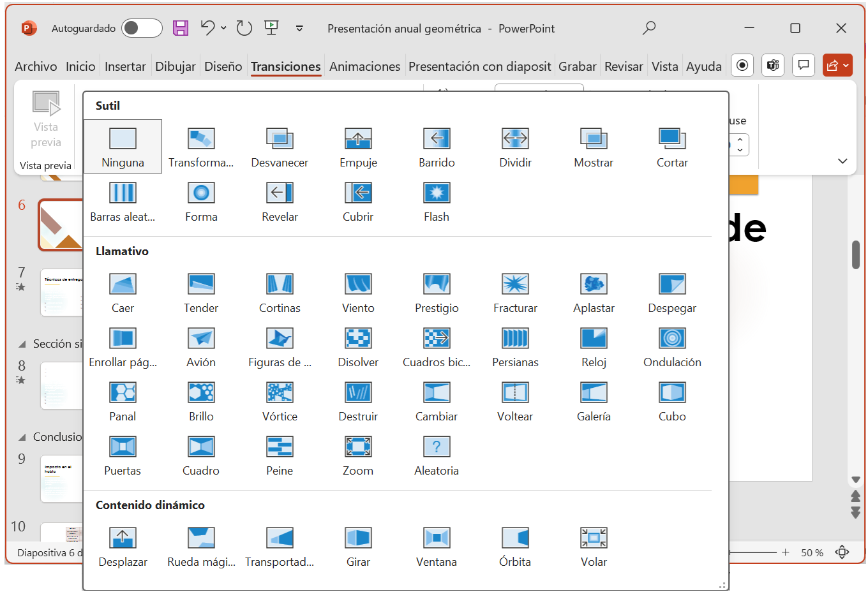Apply the Vórtice transition
Image resolution: width=868 pixels, height=599 pixels.
(280, 401)
